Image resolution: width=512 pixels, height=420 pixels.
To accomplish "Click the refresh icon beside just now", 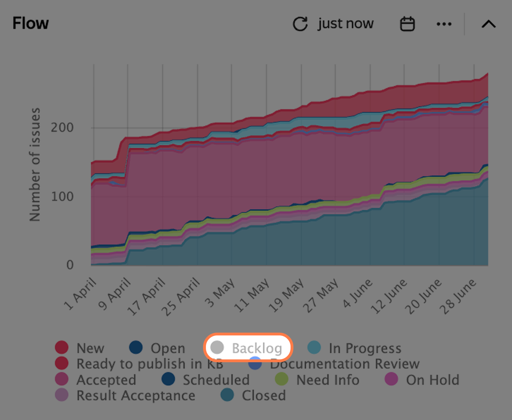I will tap(300, 24).
